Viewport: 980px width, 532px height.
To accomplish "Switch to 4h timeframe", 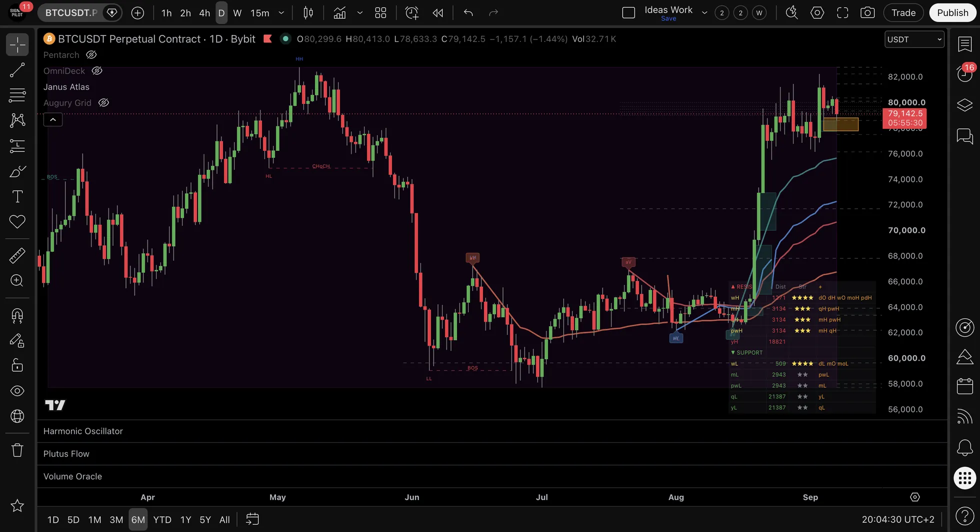I will (204, 13).
